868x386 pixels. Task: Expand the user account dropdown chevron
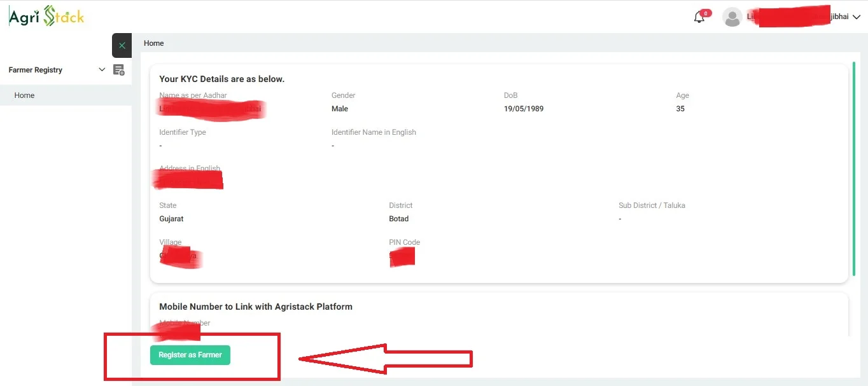pos(856,17)
